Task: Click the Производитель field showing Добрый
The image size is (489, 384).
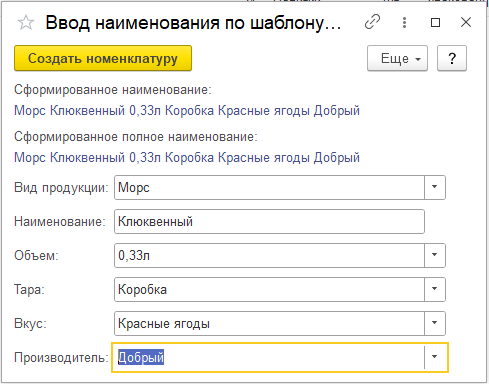Action: [269, 357]
